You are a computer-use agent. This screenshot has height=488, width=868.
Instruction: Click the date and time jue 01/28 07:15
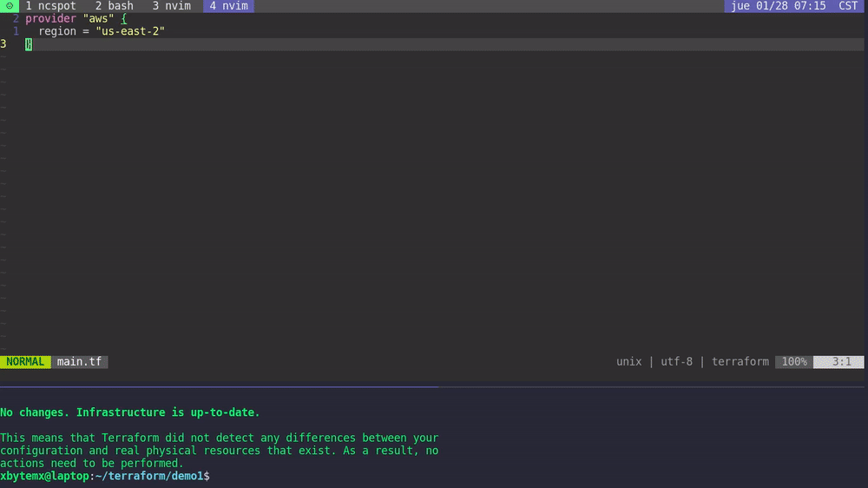point(779,6)
